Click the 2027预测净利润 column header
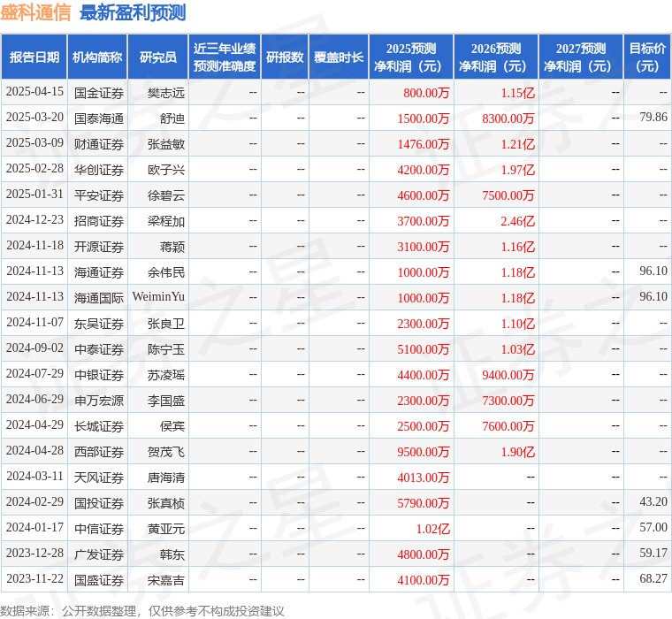The width and height of the screenshot is (672, 619). (581, 57)
